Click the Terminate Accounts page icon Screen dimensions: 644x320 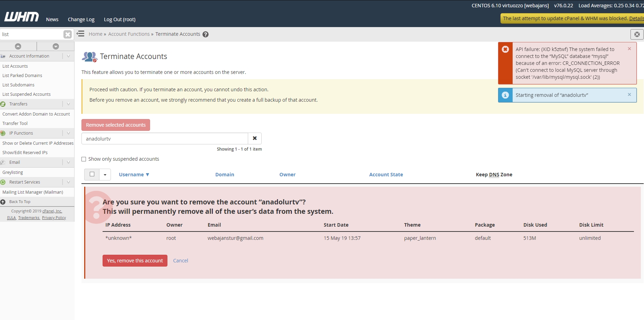coord(89,57)
